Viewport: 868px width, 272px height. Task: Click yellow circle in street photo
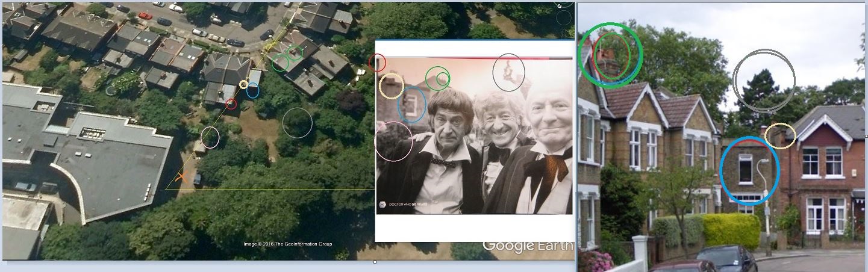(781, 136)
